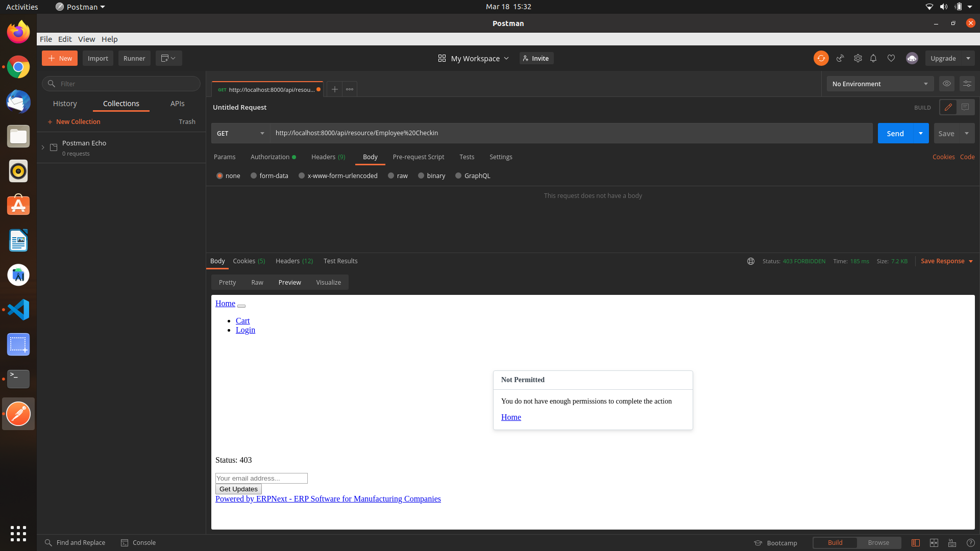Select form-data body type
The width and height of the screenshot is (980, 551).
[254, 176]
